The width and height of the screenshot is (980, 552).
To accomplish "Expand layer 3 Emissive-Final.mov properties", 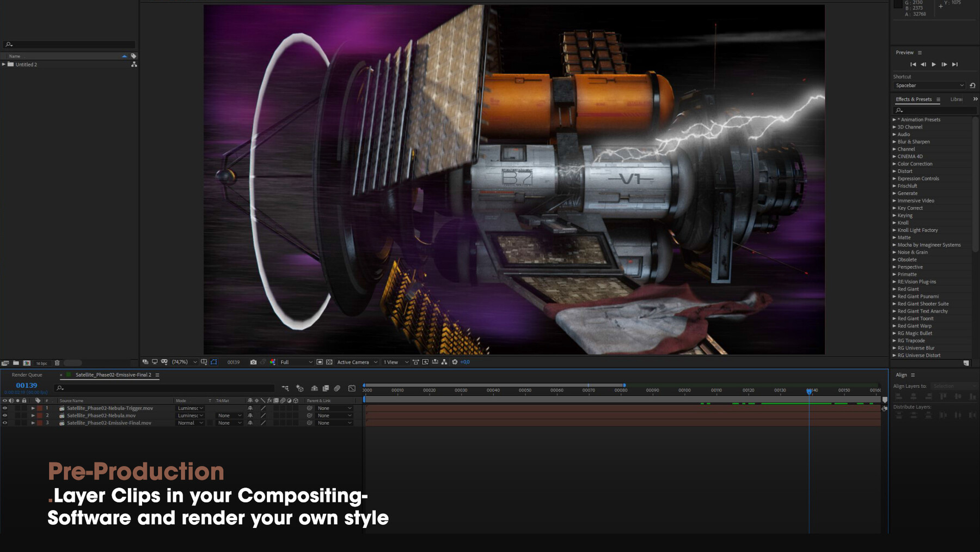I will [33, 423].
